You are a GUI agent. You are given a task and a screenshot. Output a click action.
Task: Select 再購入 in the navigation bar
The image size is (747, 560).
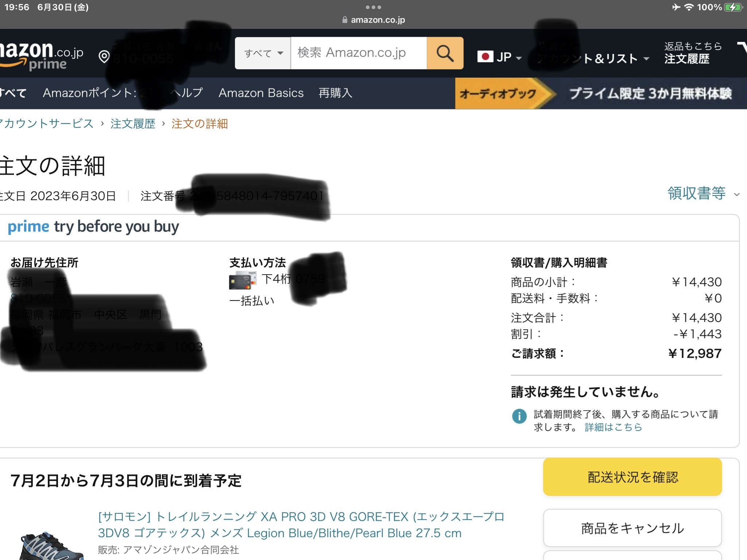(x=335, y=93)
